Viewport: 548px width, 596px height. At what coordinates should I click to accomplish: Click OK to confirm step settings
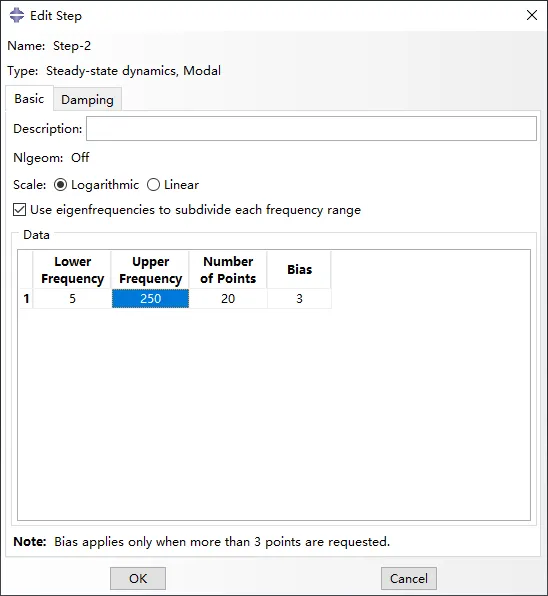138,579
